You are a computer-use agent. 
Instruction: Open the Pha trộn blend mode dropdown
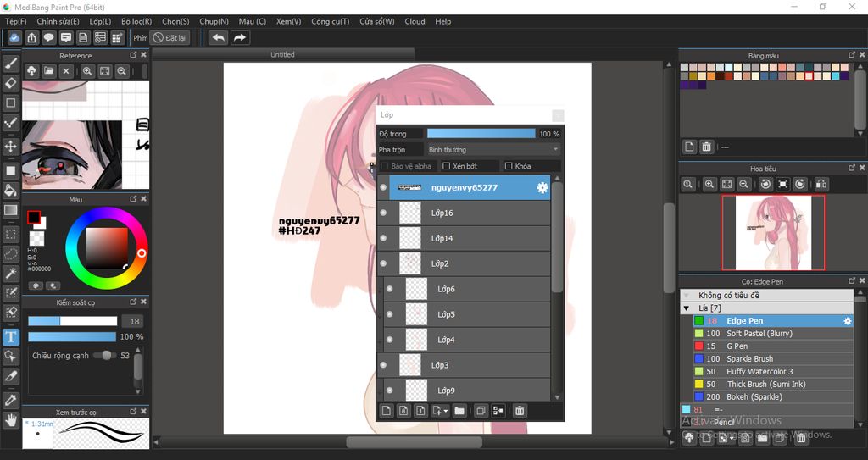coord(492,149)
